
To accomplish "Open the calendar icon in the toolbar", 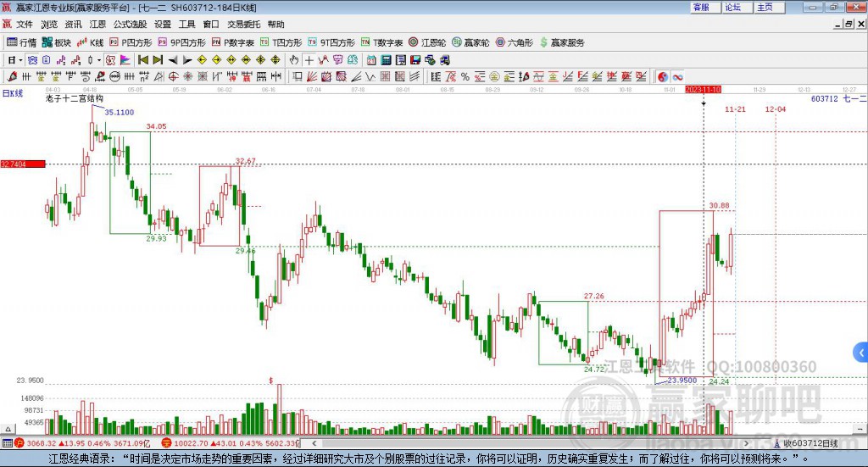I will tap(371, 60).
